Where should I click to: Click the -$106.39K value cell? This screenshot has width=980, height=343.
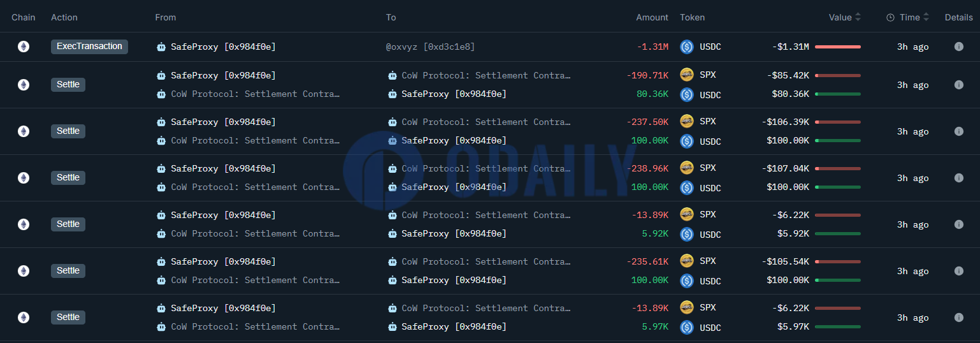(785, 122)
